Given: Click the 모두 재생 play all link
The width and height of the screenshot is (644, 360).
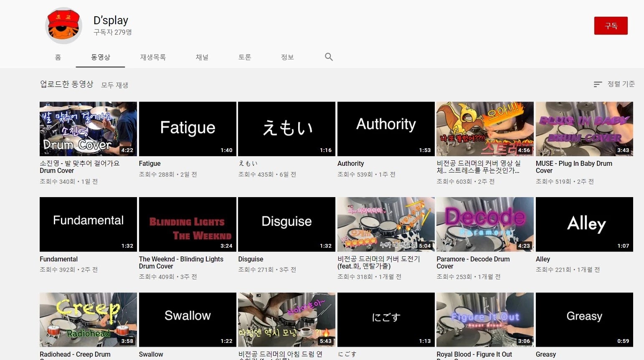Looking at the screenshot, I should pos(115,85).
